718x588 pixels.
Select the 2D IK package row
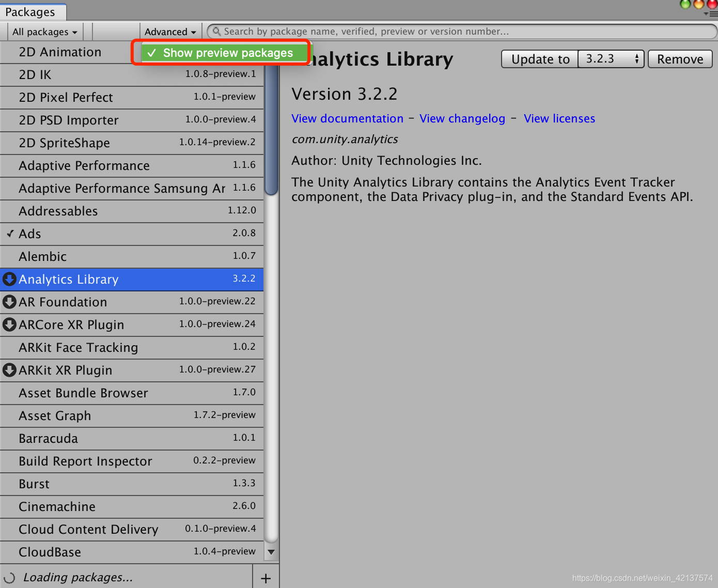point(132,75)
